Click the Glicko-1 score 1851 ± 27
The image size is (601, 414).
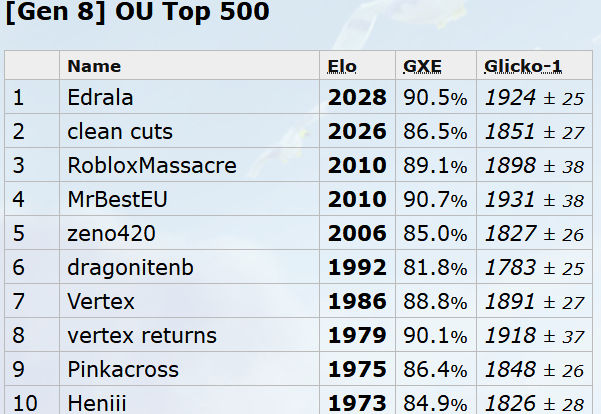[x=534, y=132]
